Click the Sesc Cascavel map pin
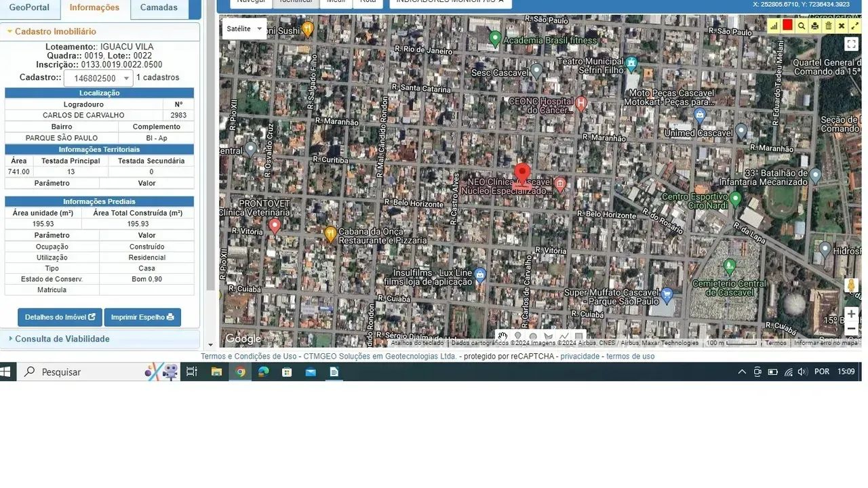Image resolution: width=868 pixels, height=488 pixels. tap(536, 70)
